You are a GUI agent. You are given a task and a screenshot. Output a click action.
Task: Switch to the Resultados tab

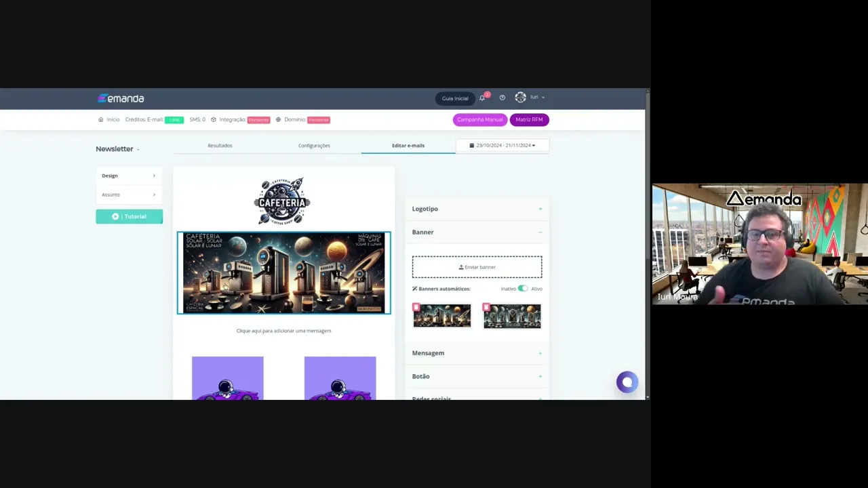220,145
